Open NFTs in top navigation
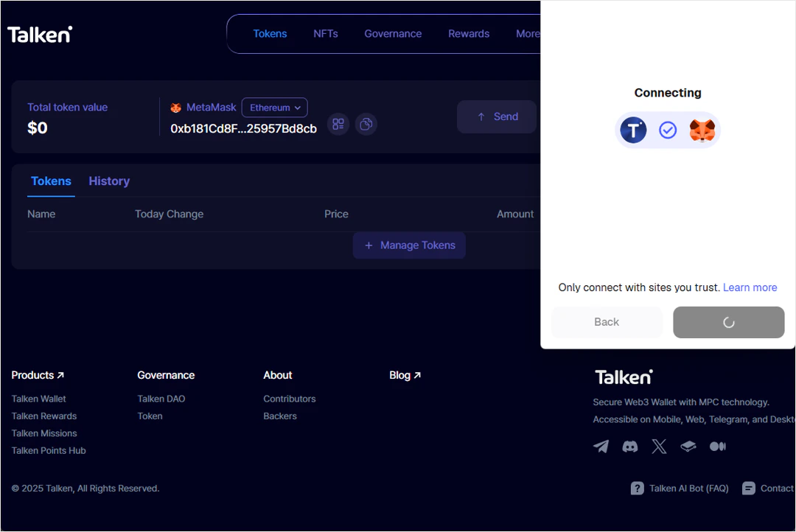This screenshot has height=532, width=796. point(326,33)
